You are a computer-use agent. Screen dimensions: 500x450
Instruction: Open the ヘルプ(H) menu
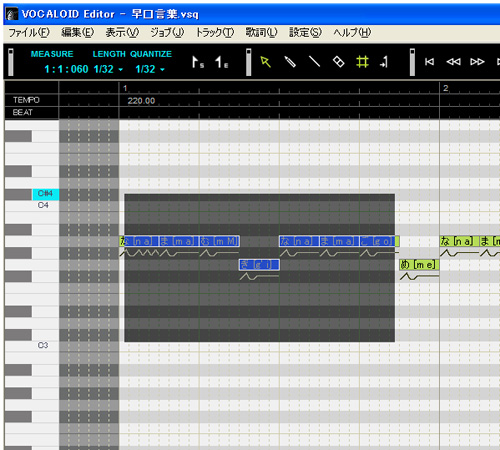(352, 33)
